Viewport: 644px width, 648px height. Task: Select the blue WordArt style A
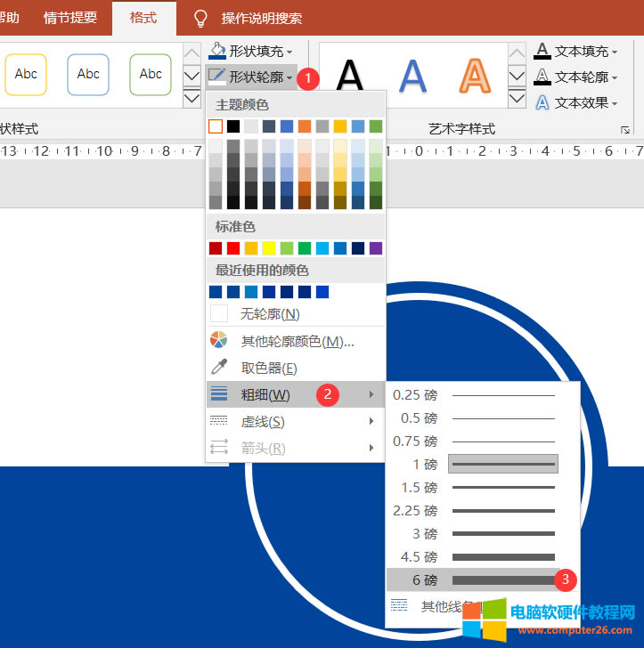[412, 75]
